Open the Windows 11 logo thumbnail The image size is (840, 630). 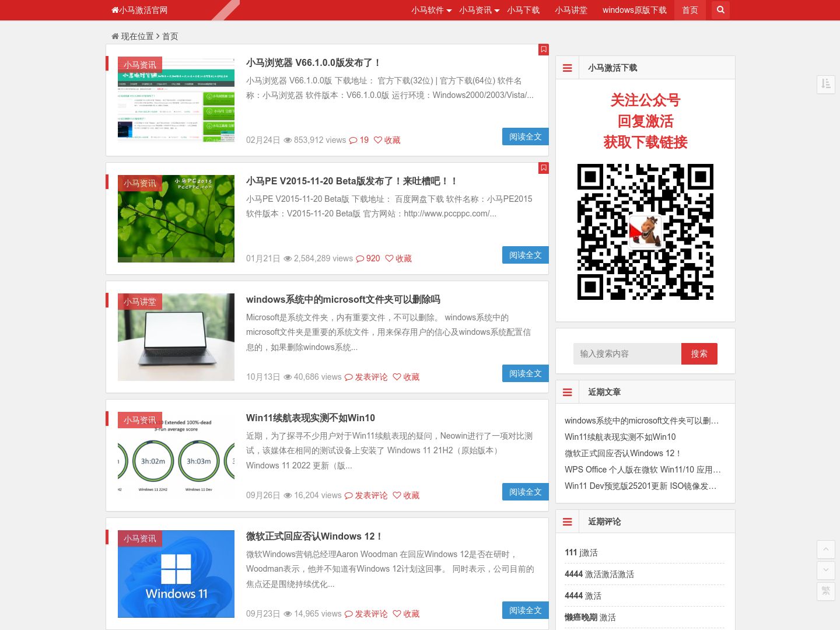pos(176,574)
